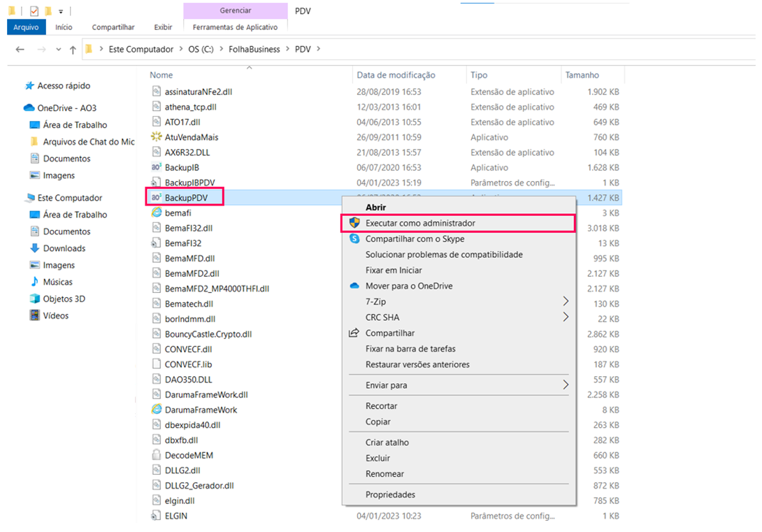Click the AtuVendaMais application icon
This screenshot has height=532, width=762.
pos(157,137)
